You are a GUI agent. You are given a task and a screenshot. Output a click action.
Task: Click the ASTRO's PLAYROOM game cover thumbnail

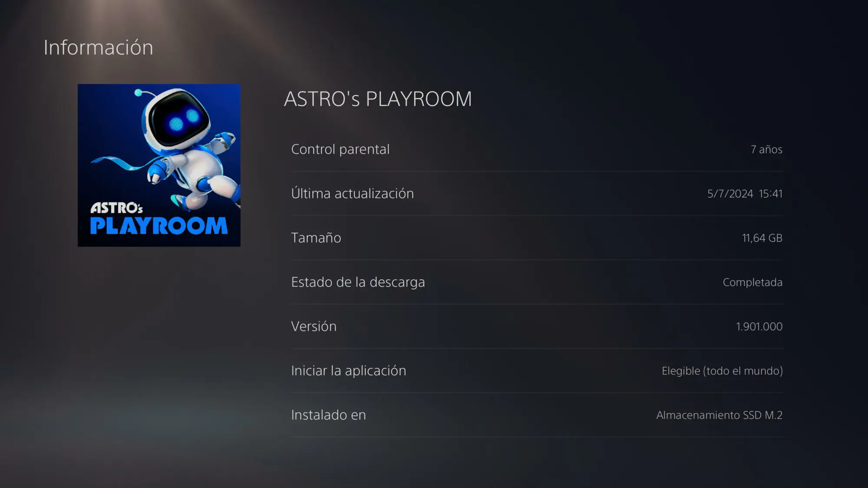159,165
